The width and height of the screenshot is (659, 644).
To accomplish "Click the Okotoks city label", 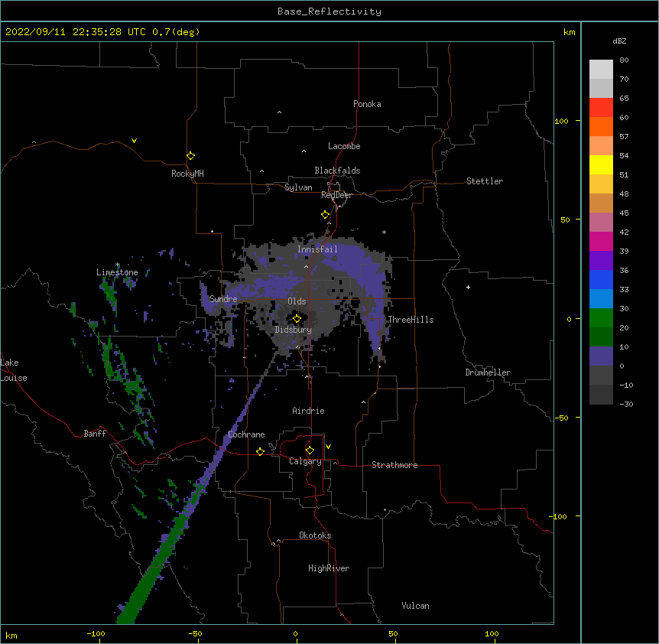I will point(315,535).
